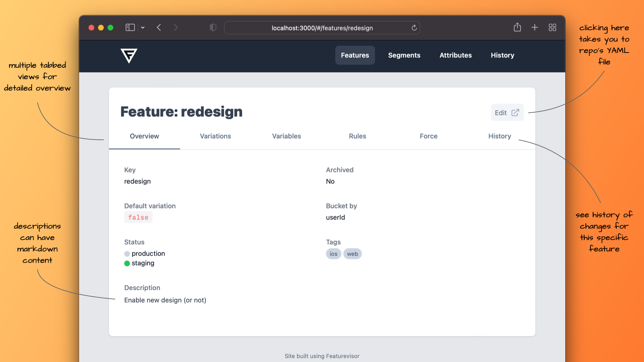Click the Featurevisor logo icon

(129, 56)
